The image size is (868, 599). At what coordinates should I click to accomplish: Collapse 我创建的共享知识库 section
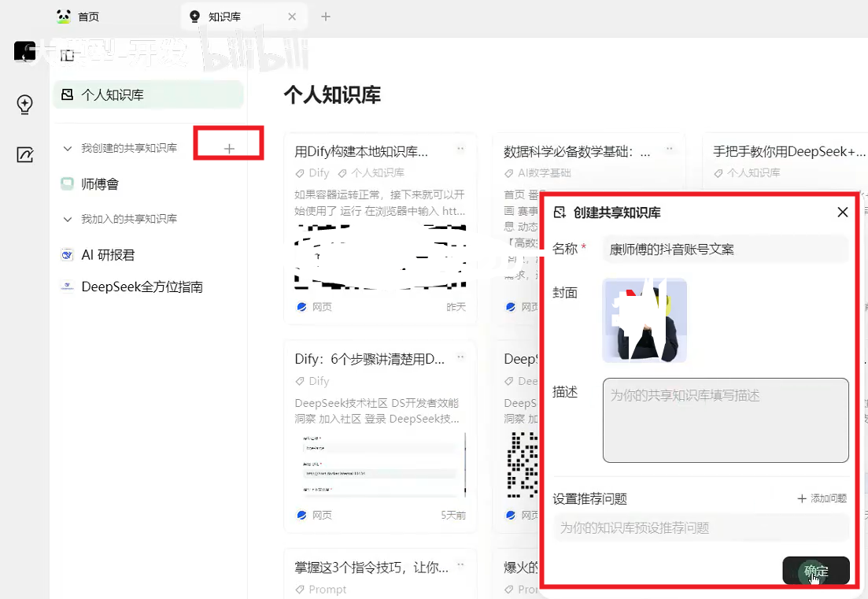[68, 148]
